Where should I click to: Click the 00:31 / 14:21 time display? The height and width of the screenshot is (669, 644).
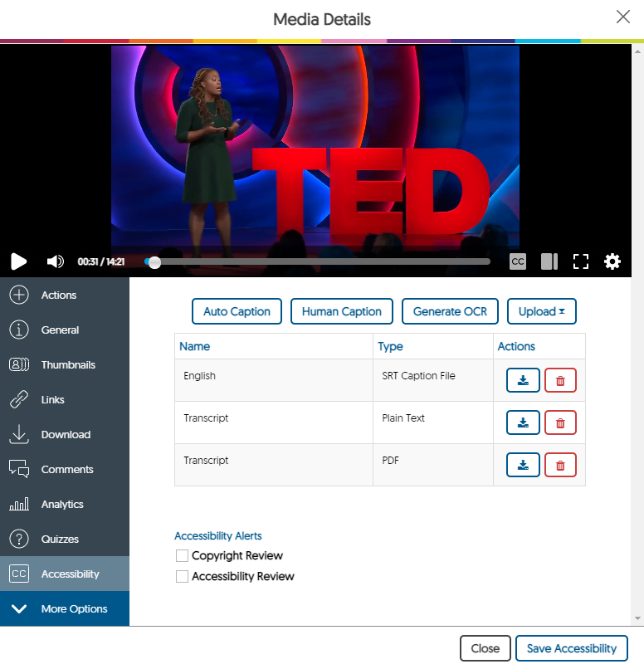(x=101, y=261)
